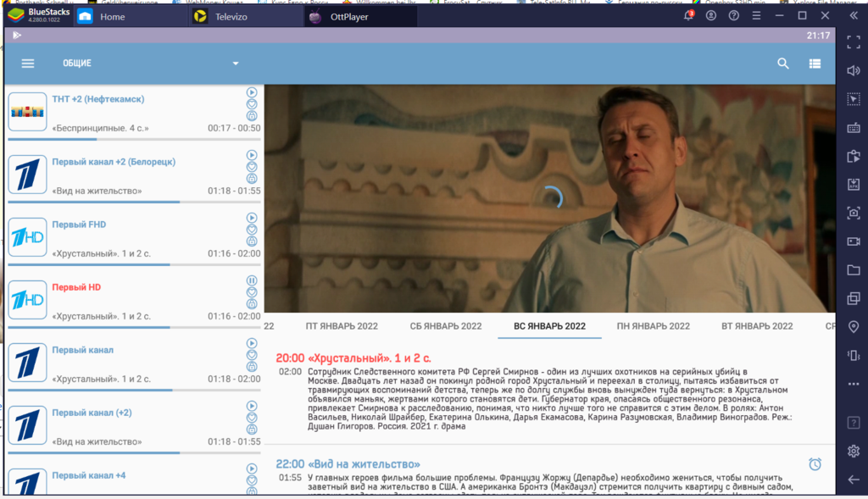Toggle the lock on Первый канал +2 (Белорецк)
The image size is (868, 499).
click(x=252, y=178)
